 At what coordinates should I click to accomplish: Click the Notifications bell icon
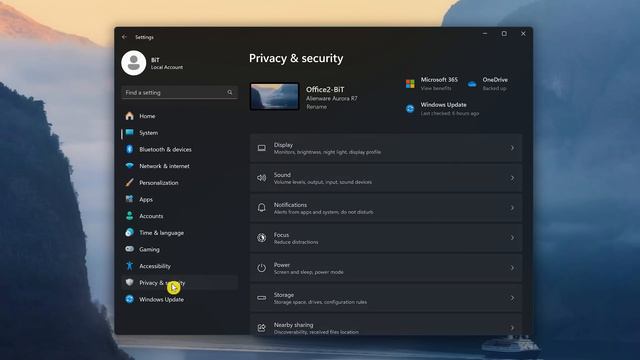tap(262, 208)
